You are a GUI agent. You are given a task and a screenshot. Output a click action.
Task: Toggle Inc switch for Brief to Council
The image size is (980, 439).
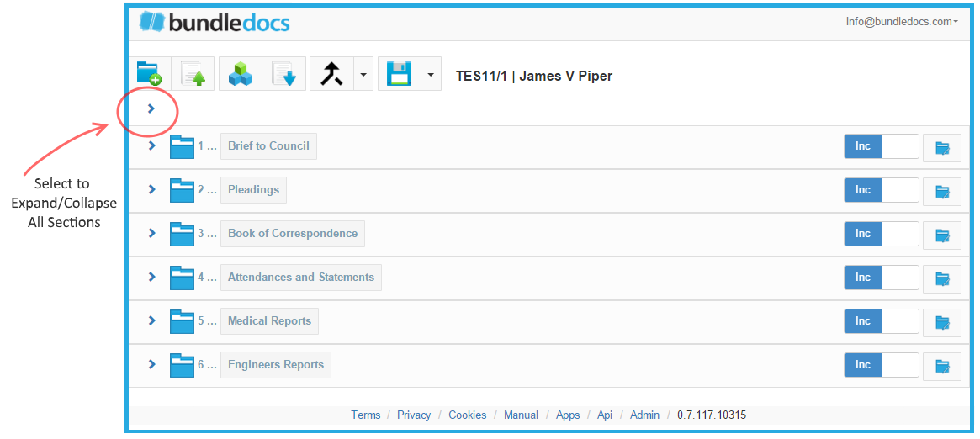pyautogui.click(x=882, y=146)
